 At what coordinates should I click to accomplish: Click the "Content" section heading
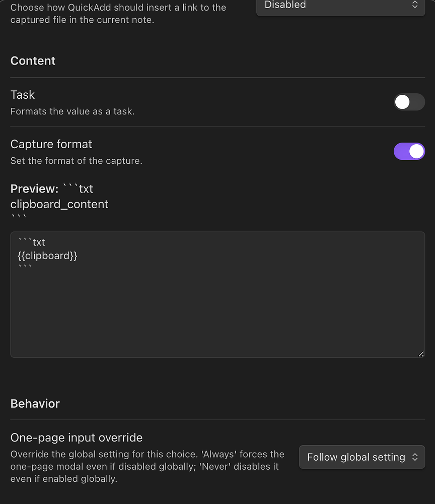(33, 60)
